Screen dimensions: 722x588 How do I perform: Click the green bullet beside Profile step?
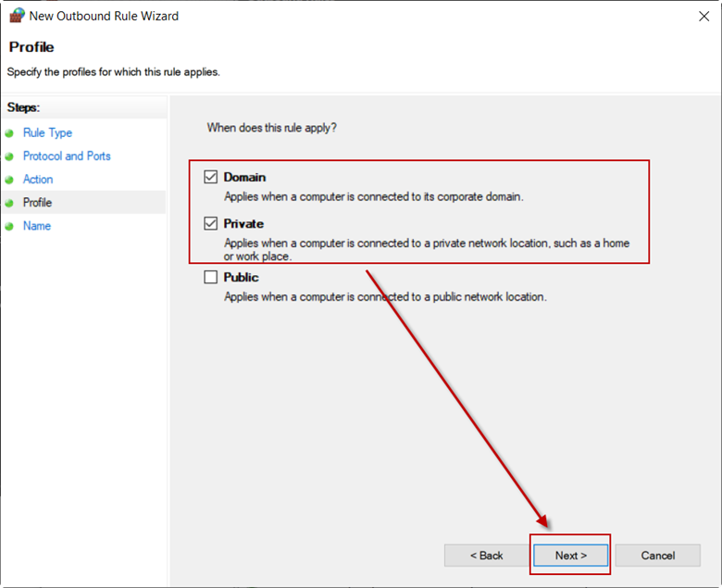[9, 203]
